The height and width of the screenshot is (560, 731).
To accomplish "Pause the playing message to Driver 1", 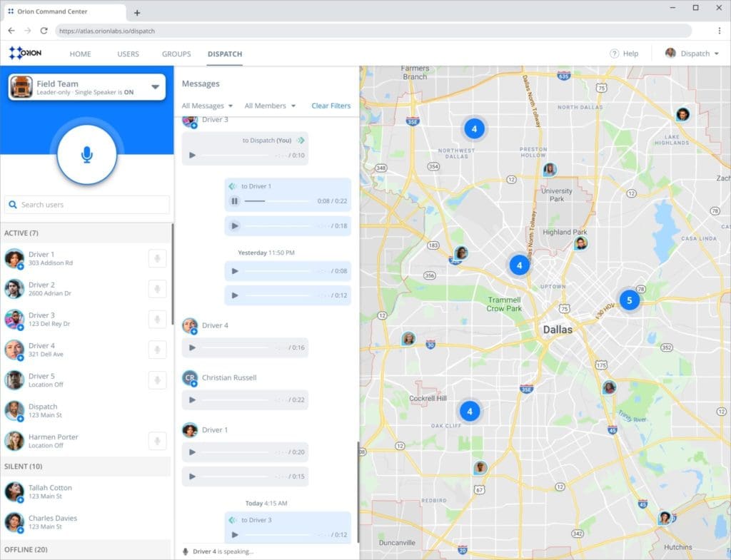I will 235,201.
